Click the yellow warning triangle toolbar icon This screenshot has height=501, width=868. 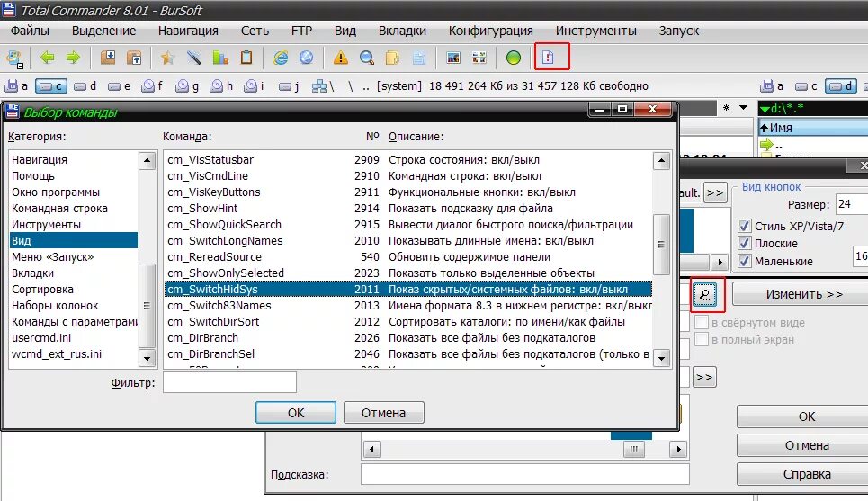(x=340, y=57)
